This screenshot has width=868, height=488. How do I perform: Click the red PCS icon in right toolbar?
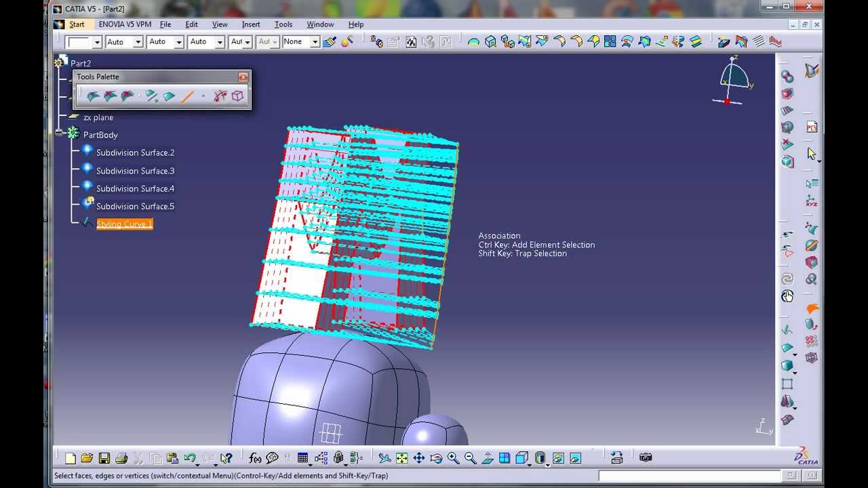[x=812, y=127]
